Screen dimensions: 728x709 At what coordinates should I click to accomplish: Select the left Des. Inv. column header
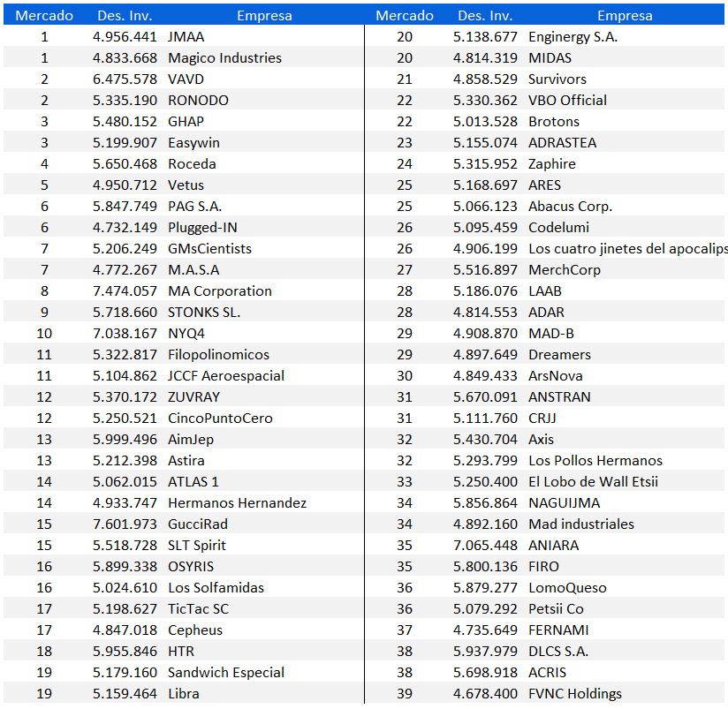(125, 16)
